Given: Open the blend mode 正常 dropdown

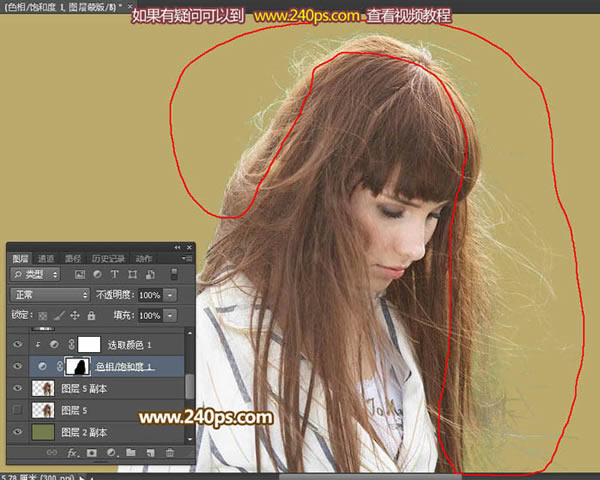Looking at the screenshot, I should tap(50, 295).
